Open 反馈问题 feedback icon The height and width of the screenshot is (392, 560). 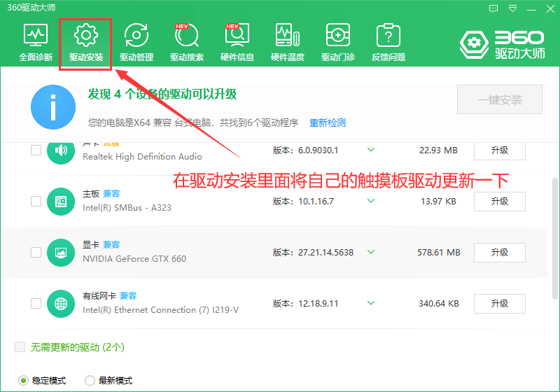click(x=388, y=35)
